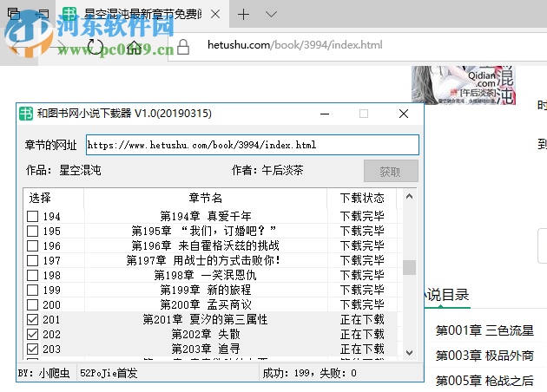Click the 选择 column header
Image resolution: width=547 pixels, height=392 pixels.
[x=54, y=199]
